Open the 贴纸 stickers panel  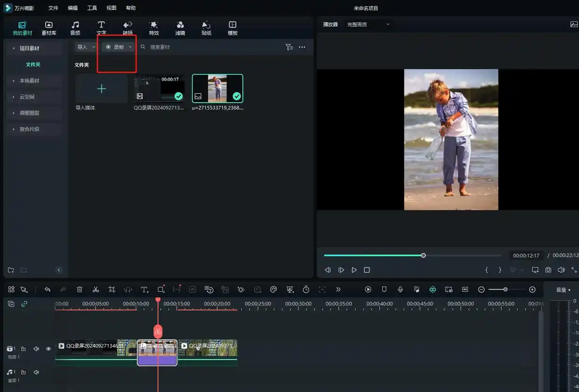pos(206,28)
